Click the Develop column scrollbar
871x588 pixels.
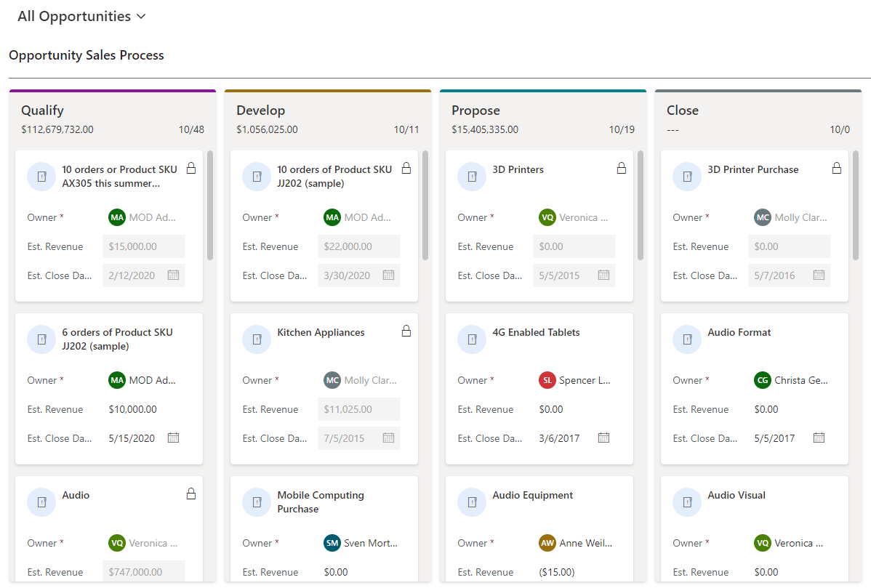(x=425, y=205)
